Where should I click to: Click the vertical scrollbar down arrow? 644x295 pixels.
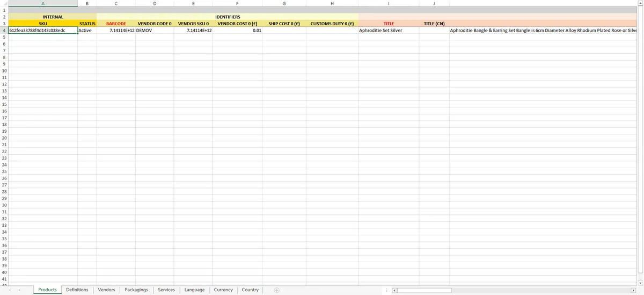click(x=640, y=283)
